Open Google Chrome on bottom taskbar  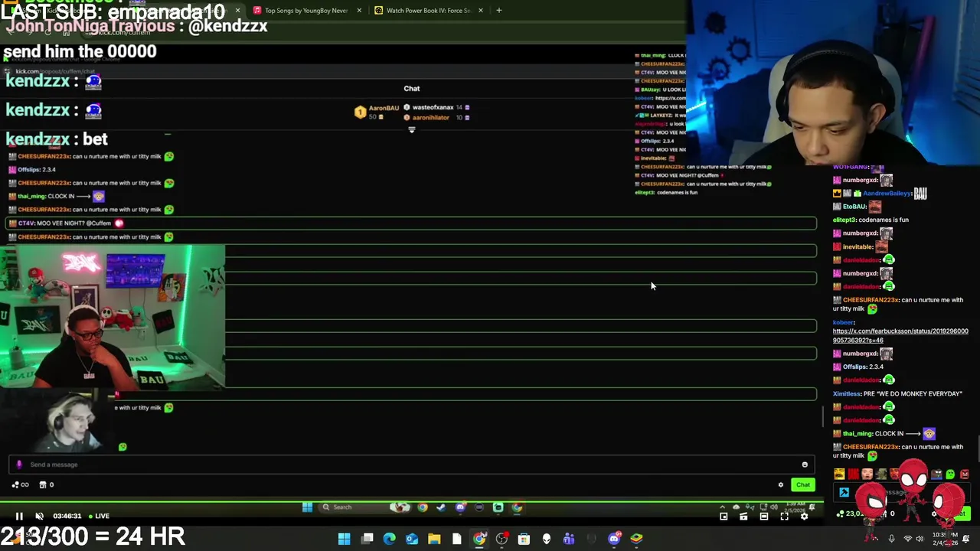click(479, 539)
